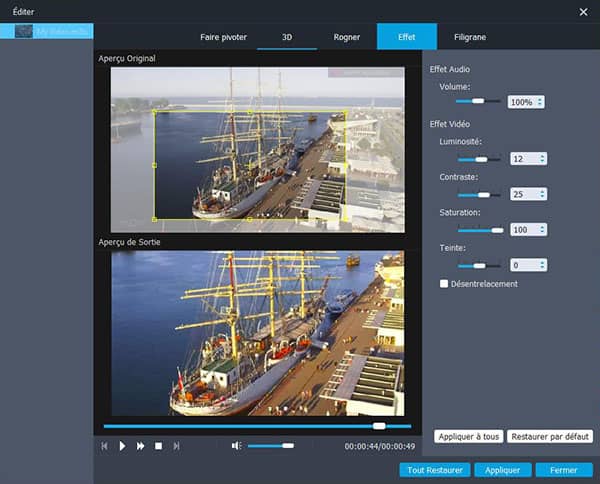The width and height of the screenshot is (600, 484).
Task: Skip to the next frame
Action: tap(177, 445)
